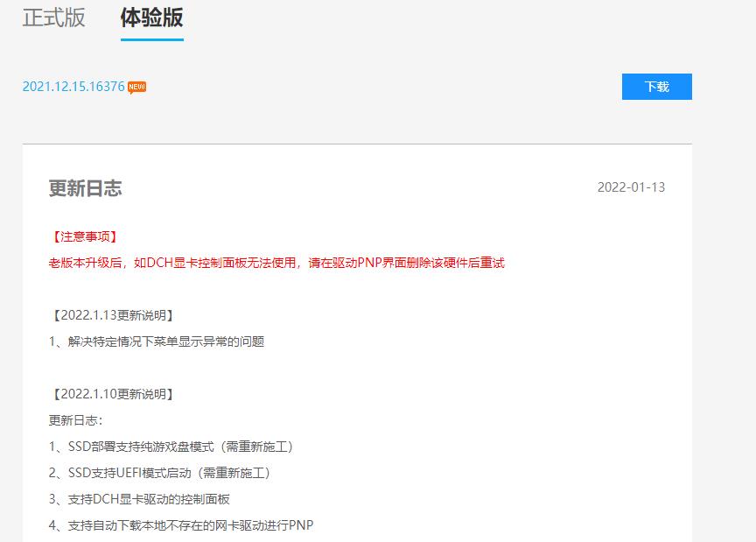
Task: Switch to the 正式版 tab
Action: click(x=54, y=18)
